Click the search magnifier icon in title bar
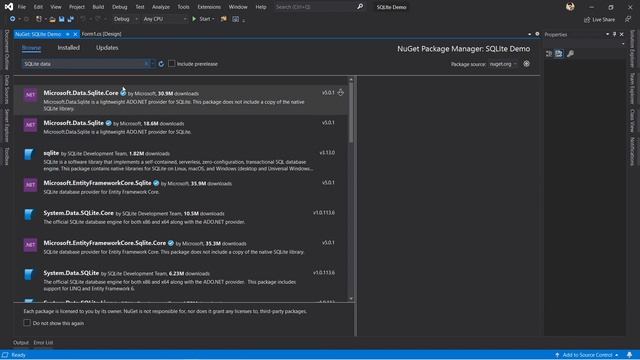 [360, 7]
